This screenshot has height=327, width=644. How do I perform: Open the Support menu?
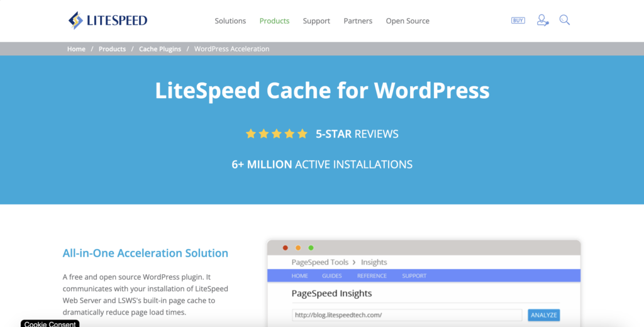pyautogui.click(x=316, y=21)
